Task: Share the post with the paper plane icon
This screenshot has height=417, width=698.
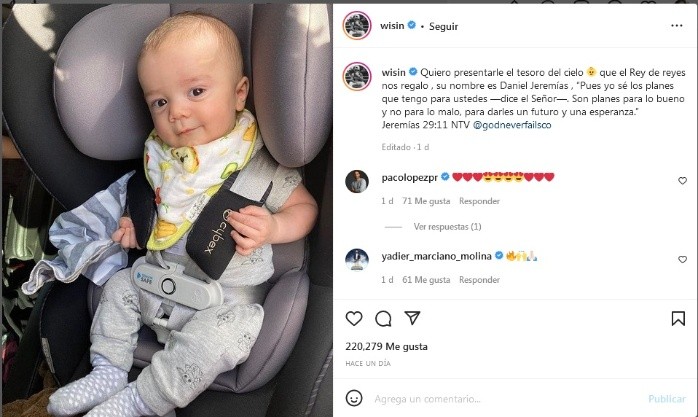Action: 412,318
